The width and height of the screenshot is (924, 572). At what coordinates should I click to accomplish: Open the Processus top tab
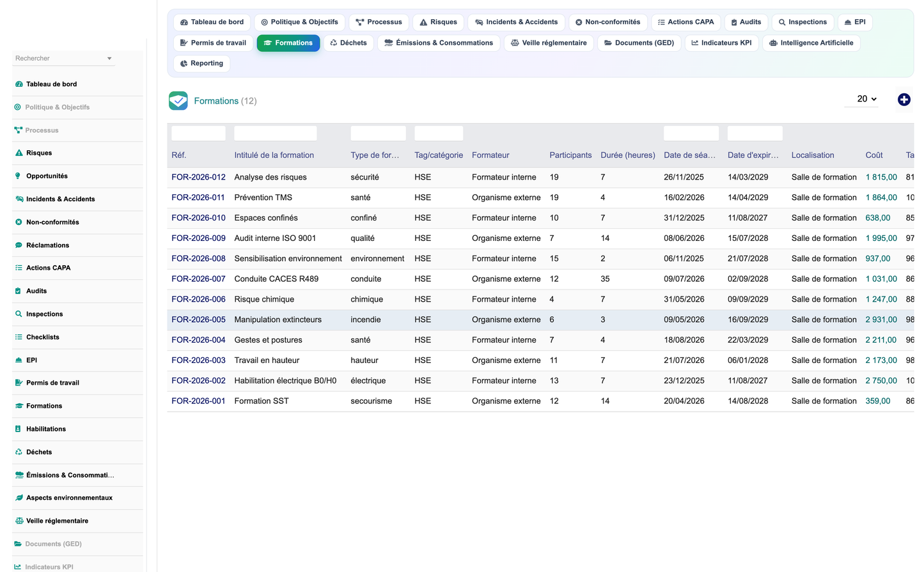[379, 22]
